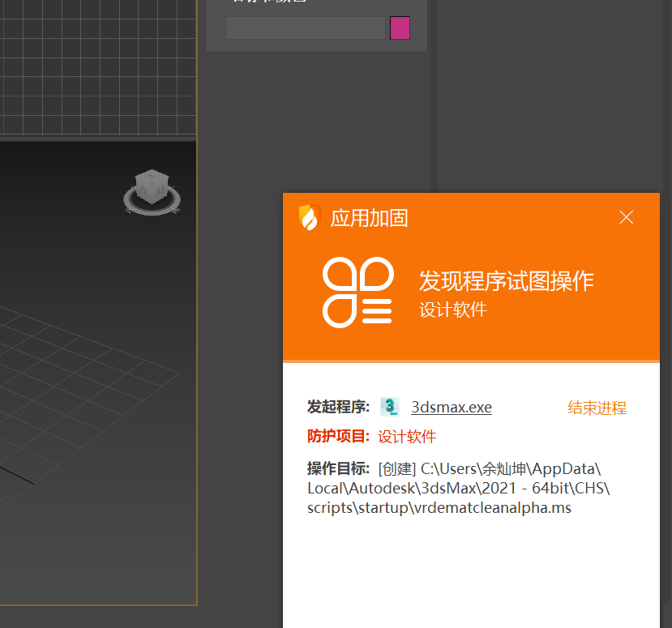
Task: Click the orange shield icon in popup title
Action: pos(309,218)
